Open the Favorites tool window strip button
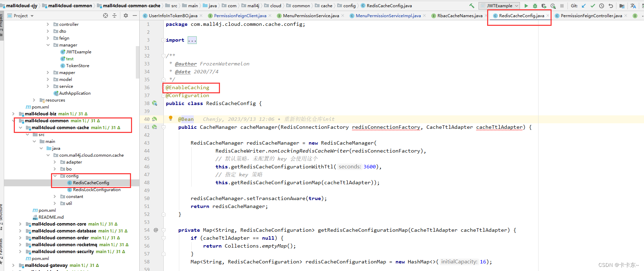Screen dimensions: 644x271 (x=1, y=251)
